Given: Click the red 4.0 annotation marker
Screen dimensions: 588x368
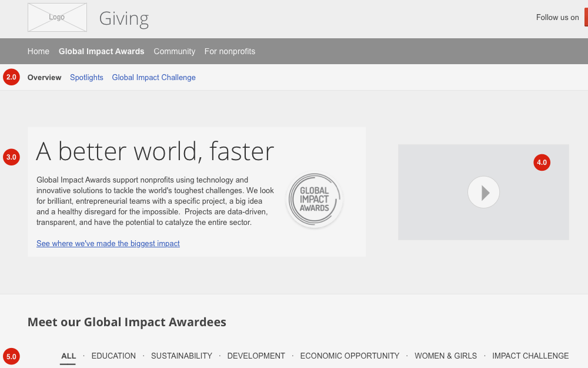Looking at the screenshot, I should click(x=542, y=163).
